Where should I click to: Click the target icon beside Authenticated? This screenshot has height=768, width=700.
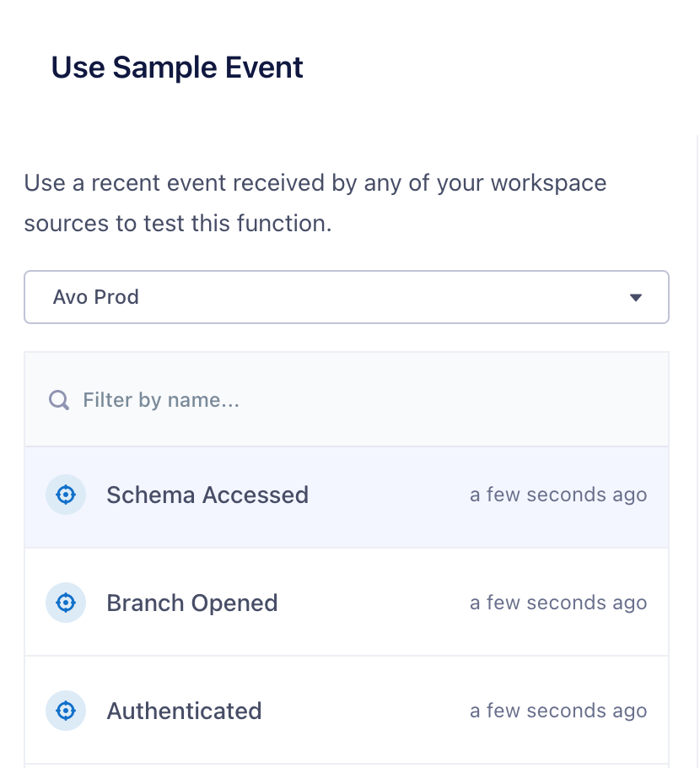[x=66, y=711]
